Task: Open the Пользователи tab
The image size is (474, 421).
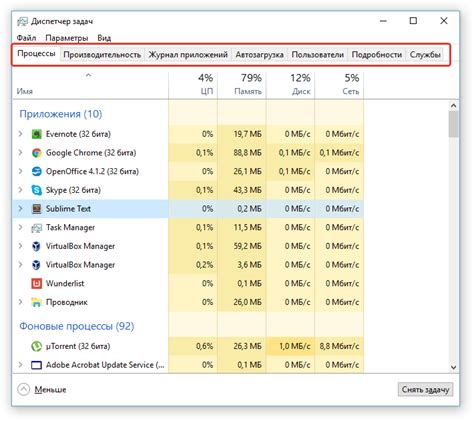Action: pos(317,55)
